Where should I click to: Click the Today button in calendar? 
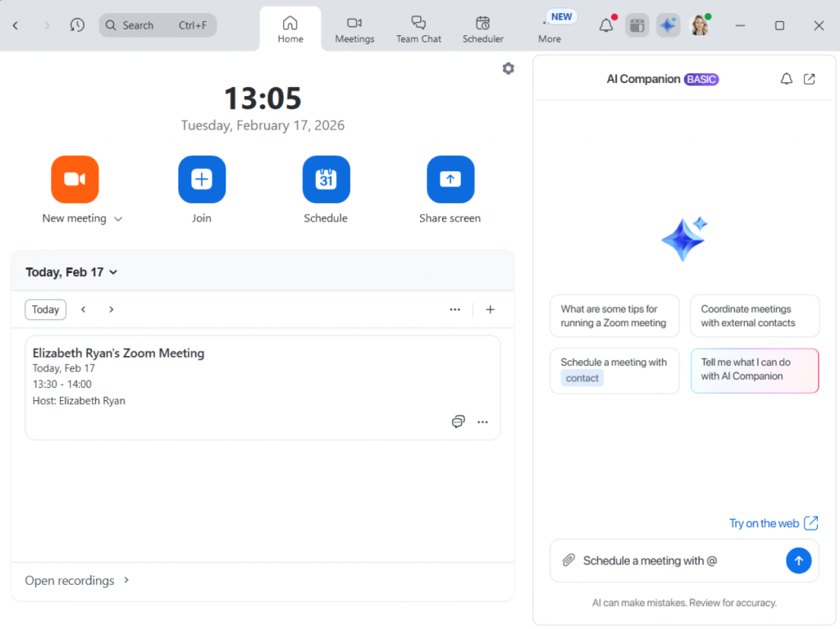point(45,309)
